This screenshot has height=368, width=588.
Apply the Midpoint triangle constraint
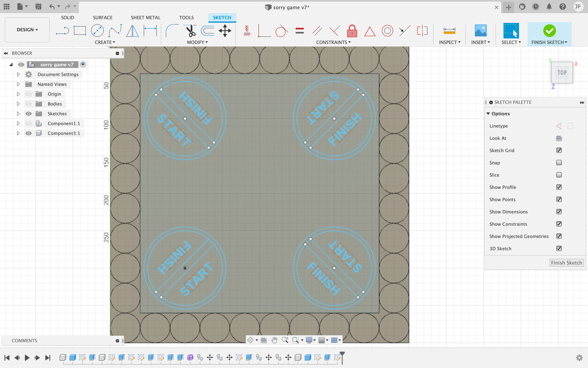pyautogui.click(x=370, y=31)
